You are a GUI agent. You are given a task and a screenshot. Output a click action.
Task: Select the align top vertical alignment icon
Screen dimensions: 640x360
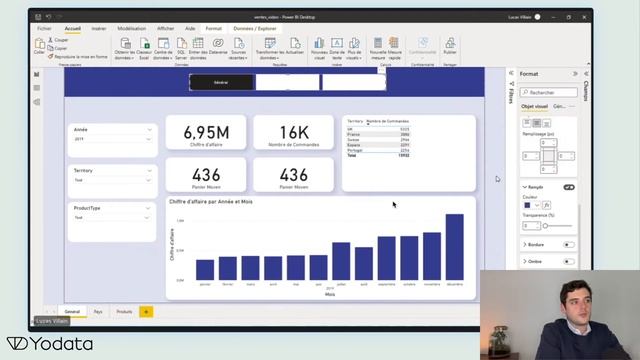[527, 123]
